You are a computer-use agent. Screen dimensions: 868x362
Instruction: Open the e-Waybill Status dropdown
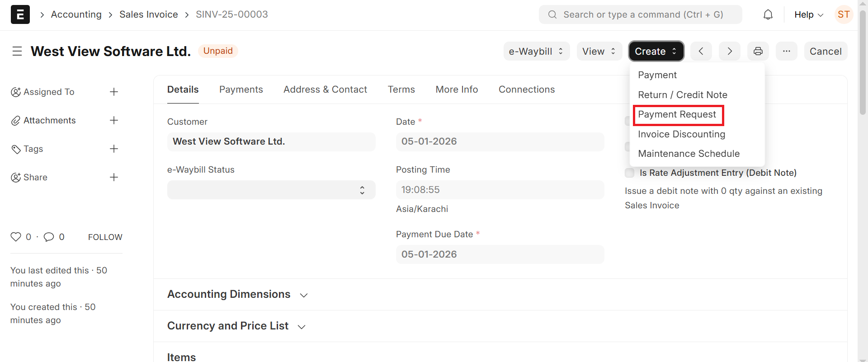pos(271,190)
